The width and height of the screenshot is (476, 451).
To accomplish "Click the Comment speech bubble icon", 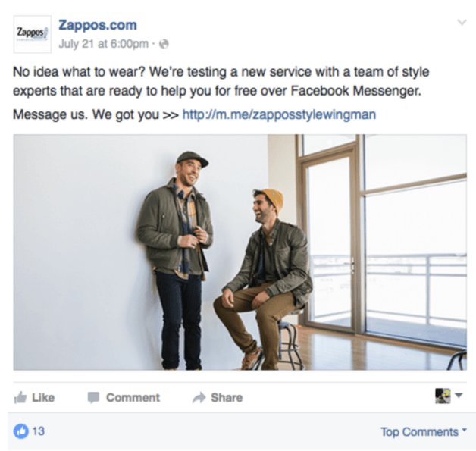I will pyautogui.click(x=93, y=398).
